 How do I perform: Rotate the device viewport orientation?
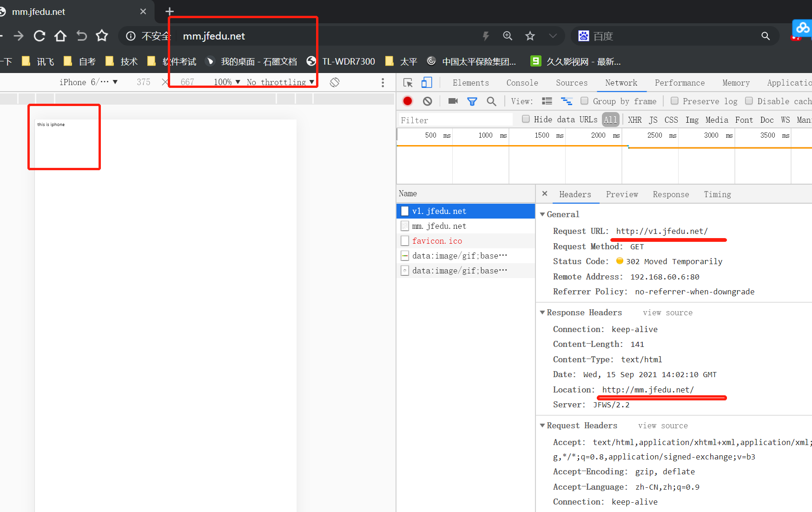pyautogui.click(x=335, y=82)
